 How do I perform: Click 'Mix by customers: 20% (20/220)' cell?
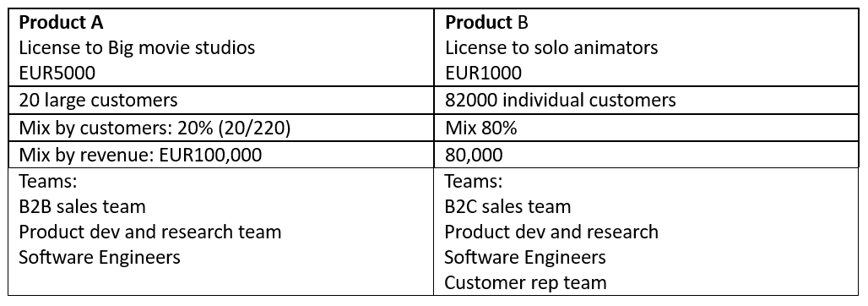(221, 128)
